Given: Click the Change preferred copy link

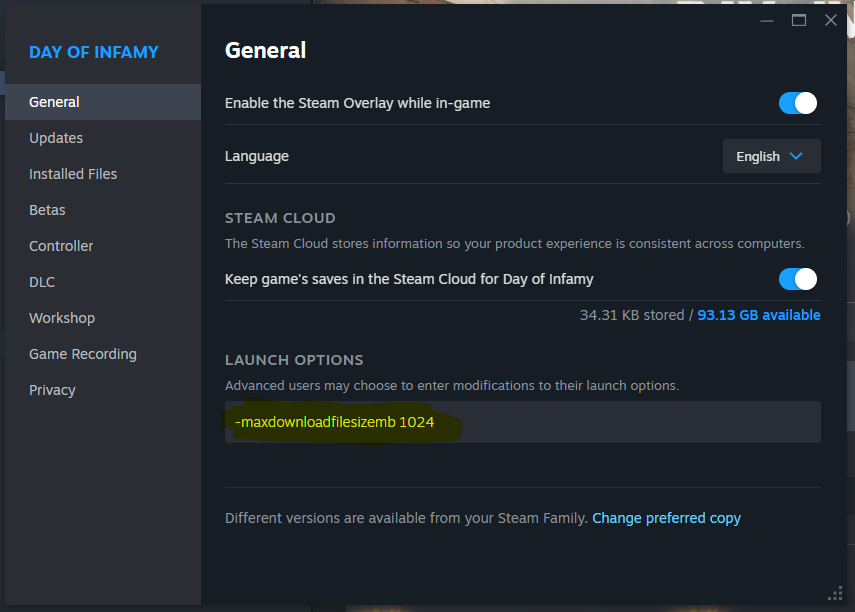Looking at the screenshot, I should 666,518.
